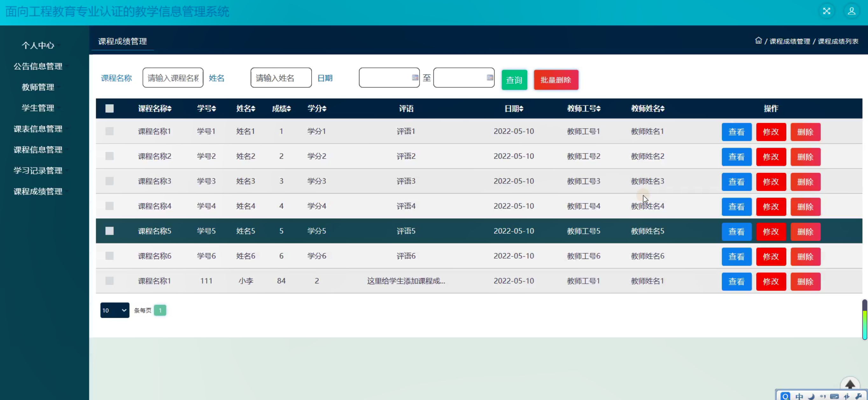Image resolution: width=868 pixels, height=400 pixels.
Task: Open the user profile icon in header
Action: pos(851,11)
